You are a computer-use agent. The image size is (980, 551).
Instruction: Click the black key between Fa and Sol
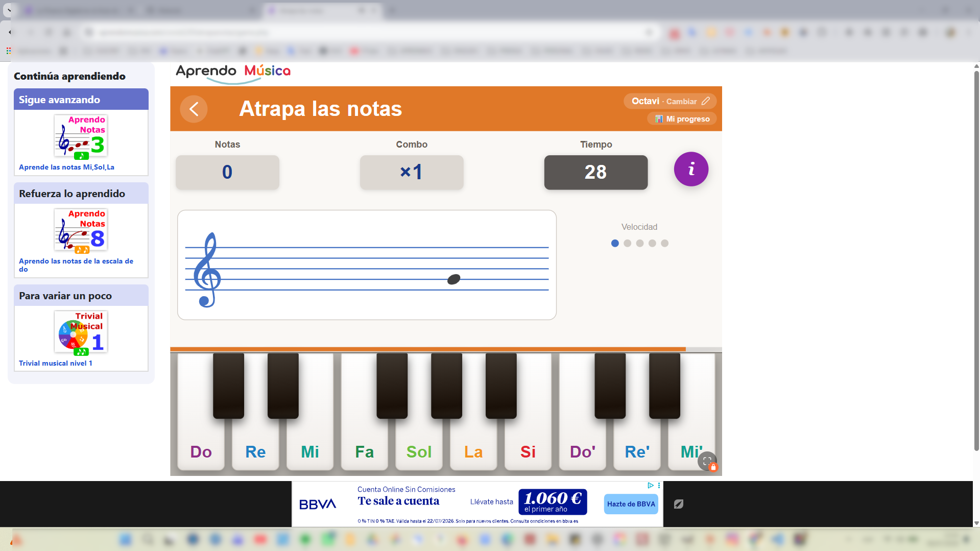(x=392, y=386)
